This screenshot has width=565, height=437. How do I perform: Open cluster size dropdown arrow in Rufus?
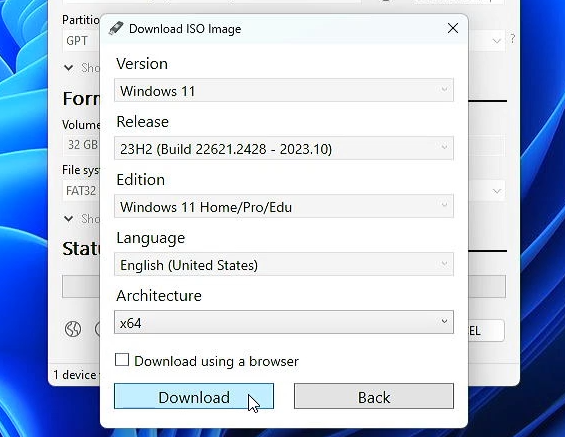pos(497,191)
